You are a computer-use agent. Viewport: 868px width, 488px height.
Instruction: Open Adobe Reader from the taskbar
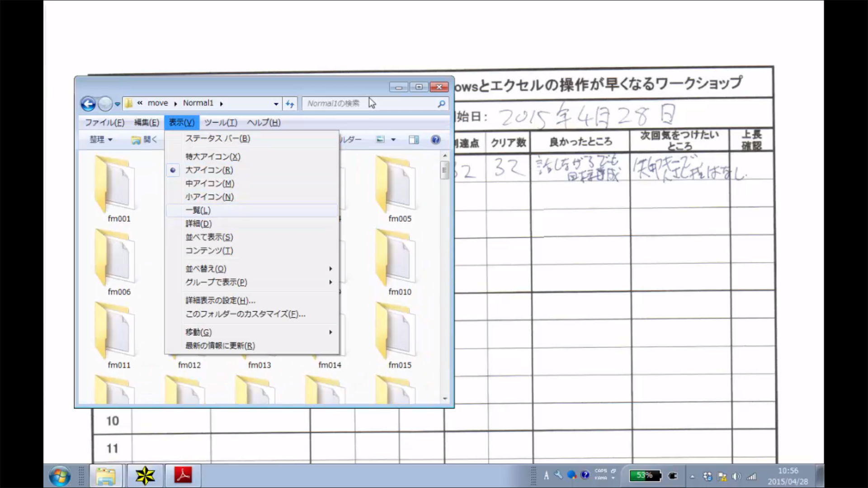(x=183, y=475)
